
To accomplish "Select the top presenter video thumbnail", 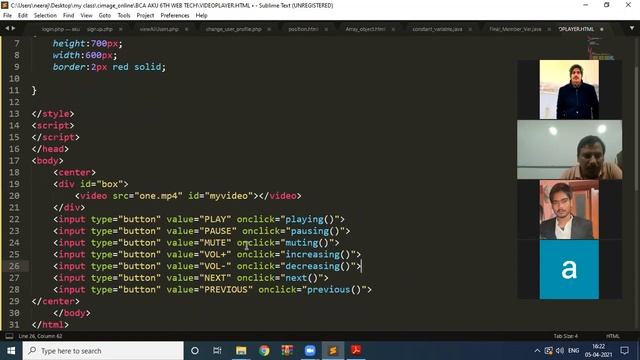I will (x=569, y=89).
